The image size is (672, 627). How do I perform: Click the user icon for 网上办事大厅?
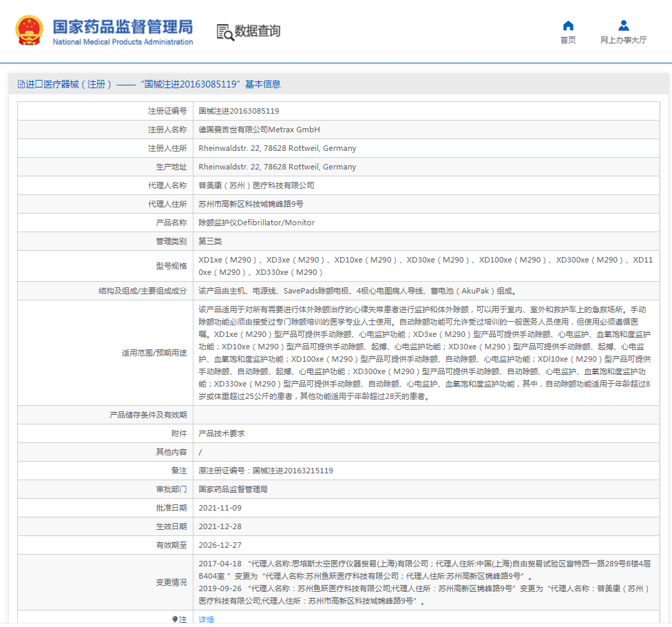pyautogui.click(x=623, y=25)
